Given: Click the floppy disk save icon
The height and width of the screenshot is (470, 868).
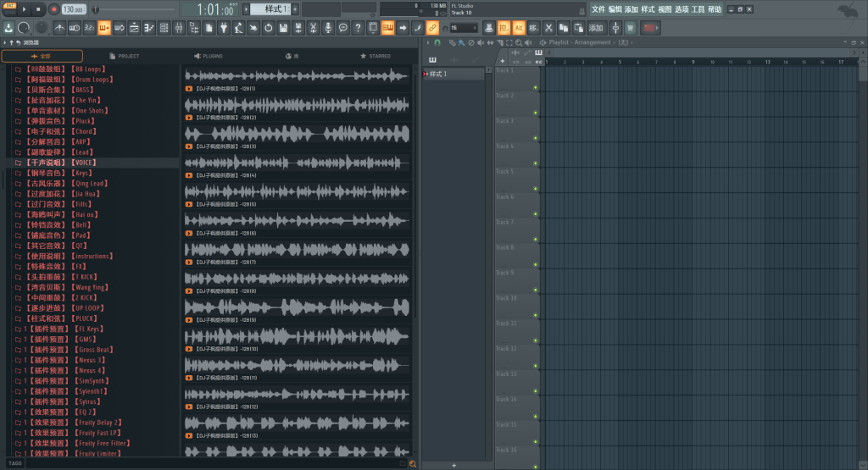Looking at the screenshot, I should pyautogui.click(x=283, y=28).
